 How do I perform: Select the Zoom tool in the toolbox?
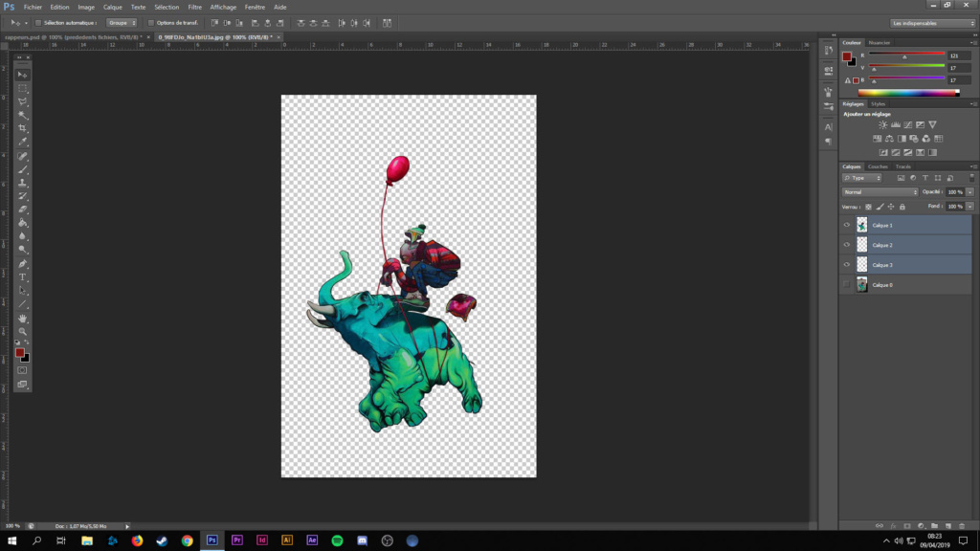pos(23,332)
